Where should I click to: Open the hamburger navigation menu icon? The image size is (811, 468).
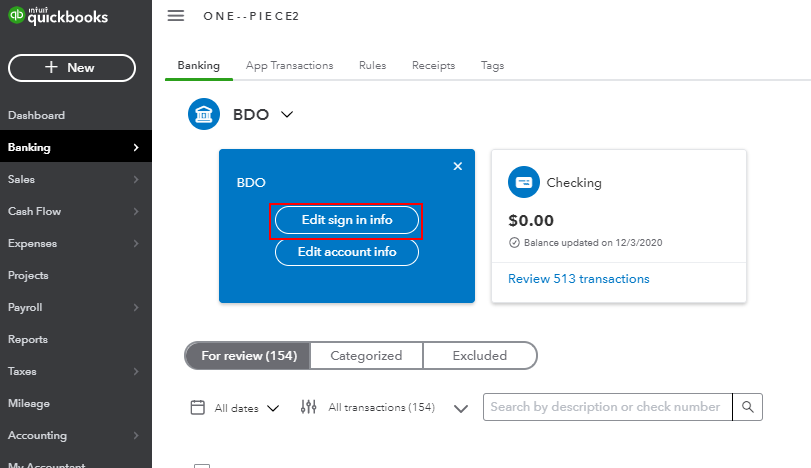(x=176, y=16)
